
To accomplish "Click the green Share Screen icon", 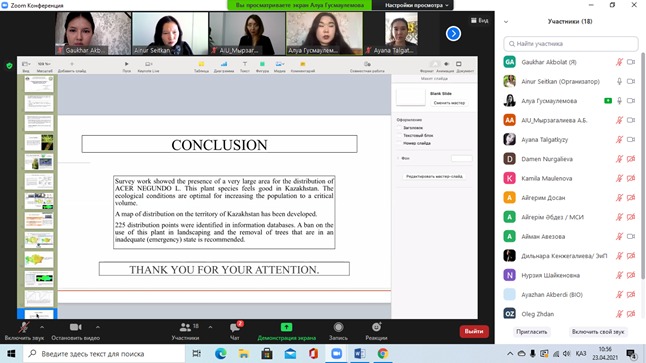I will click(x=286, y=327).
